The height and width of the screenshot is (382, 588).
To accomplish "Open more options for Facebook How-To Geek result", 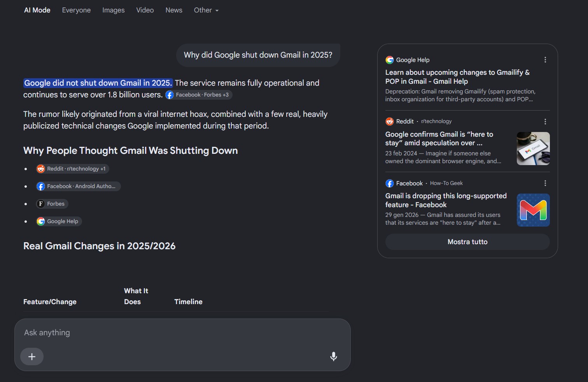I will [545, 183].
